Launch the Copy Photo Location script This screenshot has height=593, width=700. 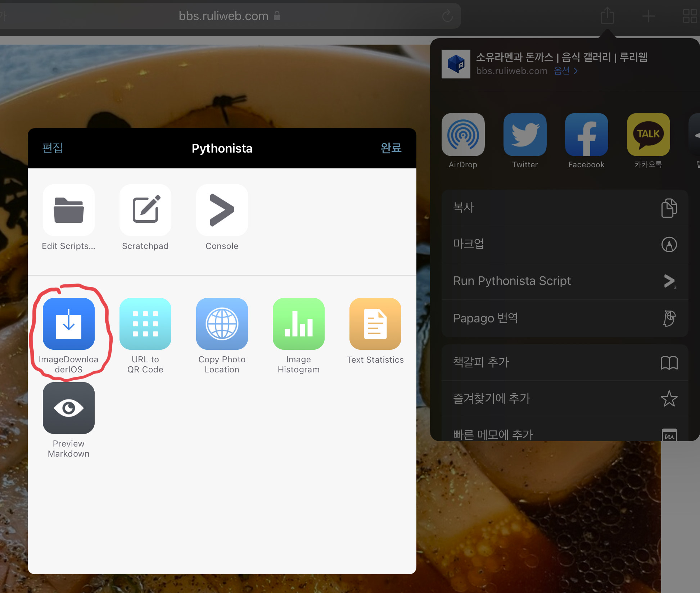(x=222, y=324)
